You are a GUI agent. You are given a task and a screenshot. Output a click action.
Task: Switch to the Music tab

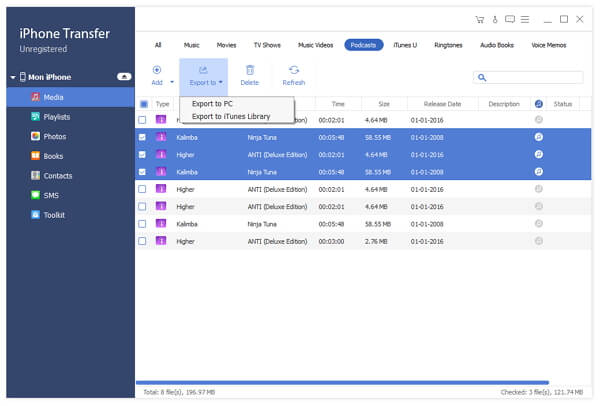click(192, 45)
